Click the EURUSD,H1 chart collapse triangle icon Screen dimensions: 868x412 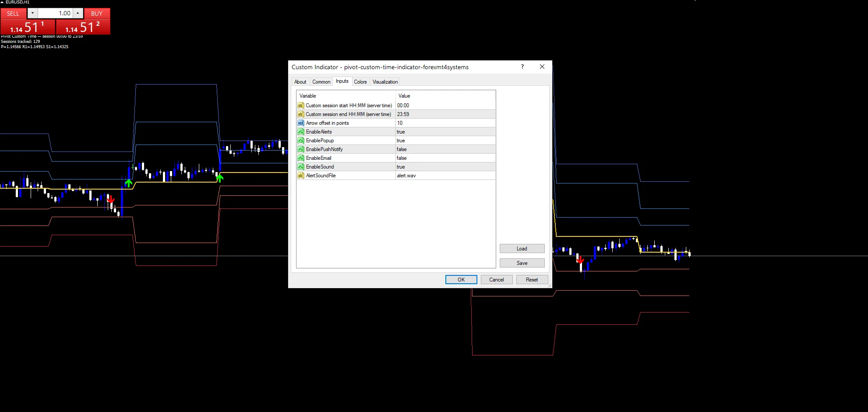tap(2, 2)
